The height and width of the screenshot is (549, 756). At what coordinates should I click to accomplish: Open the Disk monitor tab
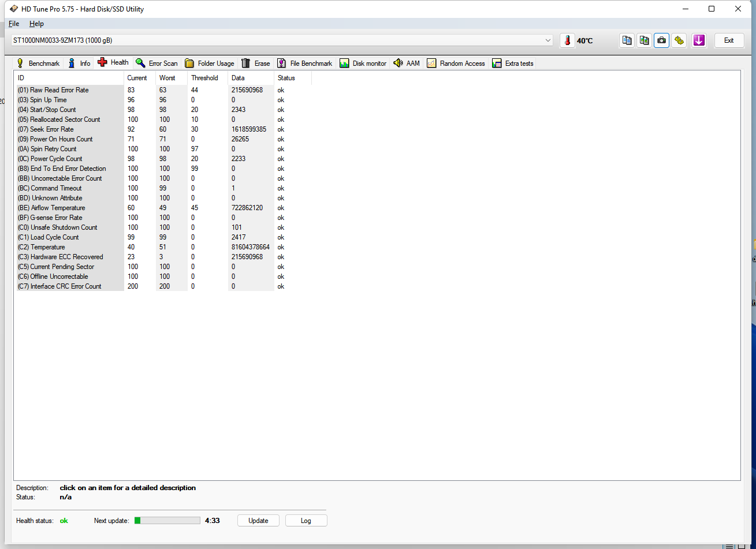(x=363, y=64)
